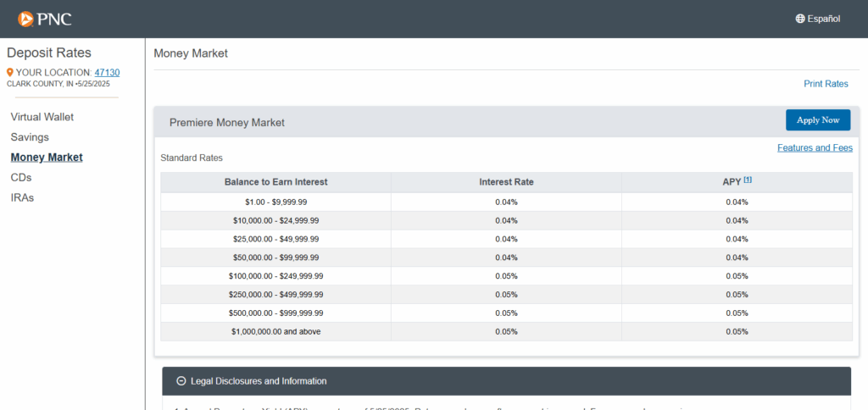This screenshot has height=410, width=868.
Task: Open IRAs rates
Action: [22, 197]
